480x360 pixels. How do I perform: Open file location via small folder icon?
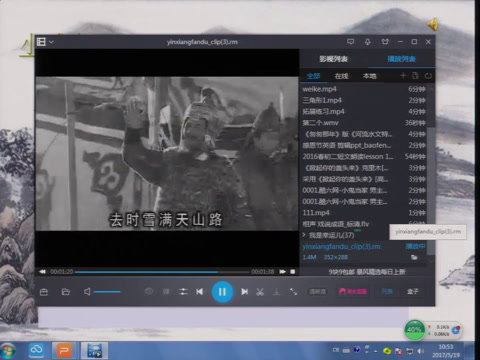(x=414, y=257)
